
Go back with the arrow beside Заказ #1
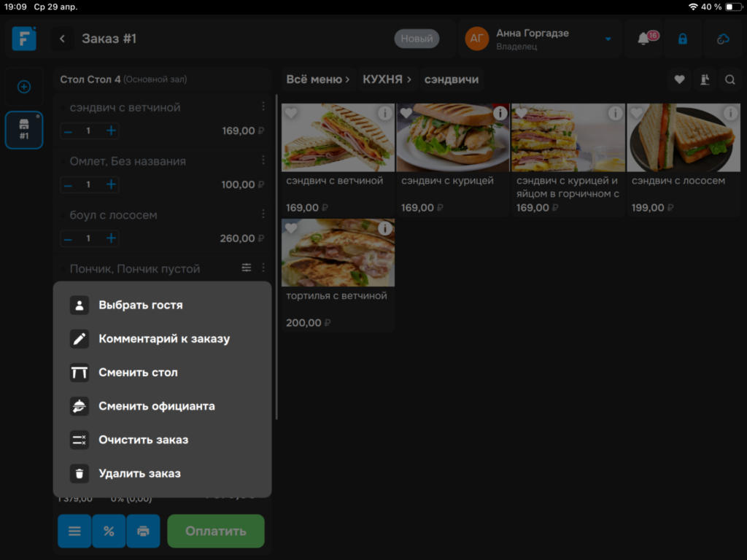tap(63, 39)
